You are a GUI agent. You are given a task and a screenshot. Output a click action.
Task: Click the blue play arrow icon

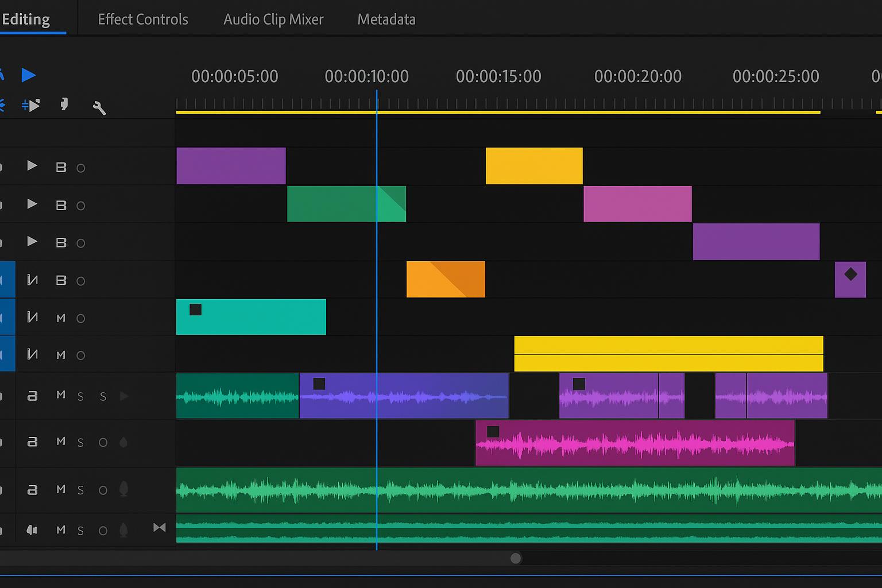[x=28, y=75]
